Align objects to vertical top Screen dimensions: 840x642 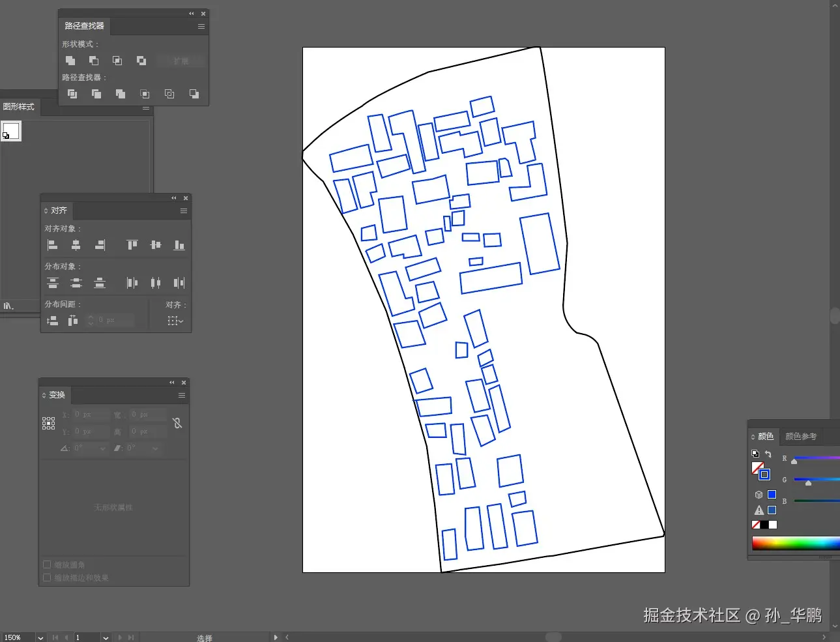pos(132,245)
